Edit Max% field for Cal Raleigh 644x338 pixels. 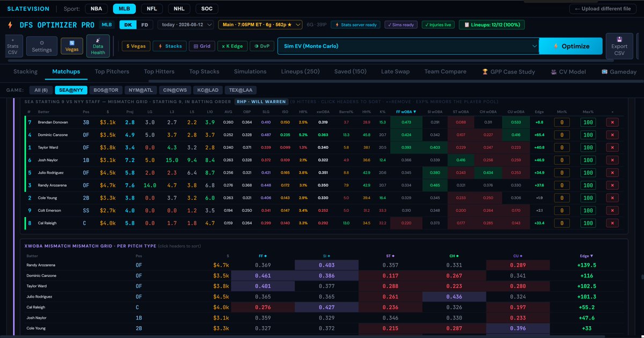pyautogui.click(x=588, y=223)
